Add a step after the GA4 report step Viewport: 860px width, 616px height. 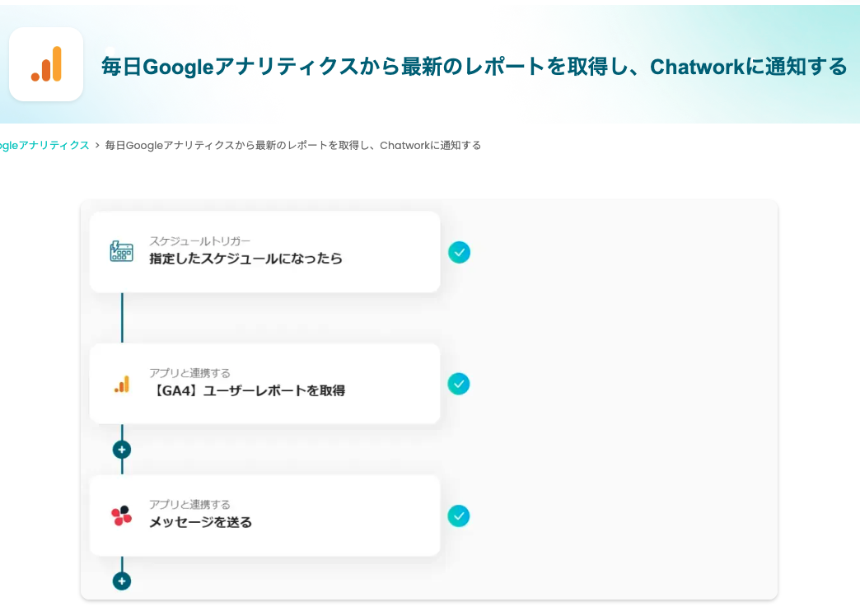click(122, 450)
